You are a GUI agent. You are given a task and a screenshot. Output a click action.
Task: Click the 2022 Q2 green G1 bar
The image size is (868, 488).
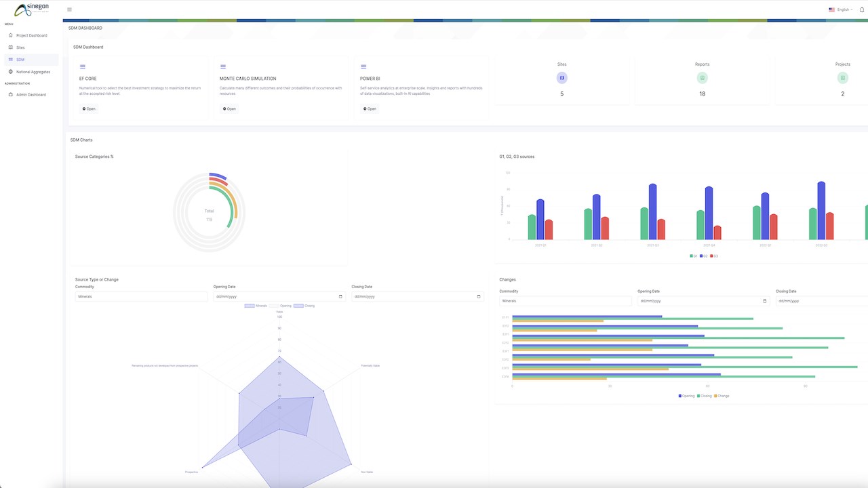coord(813,224)
